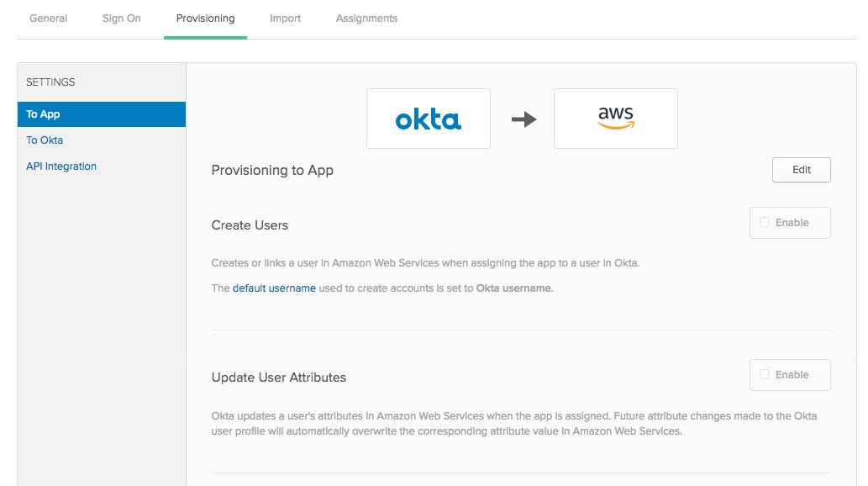The image size is (868, 486).
Task: Open the Assignments tab
Action: (x=366, y=18)
